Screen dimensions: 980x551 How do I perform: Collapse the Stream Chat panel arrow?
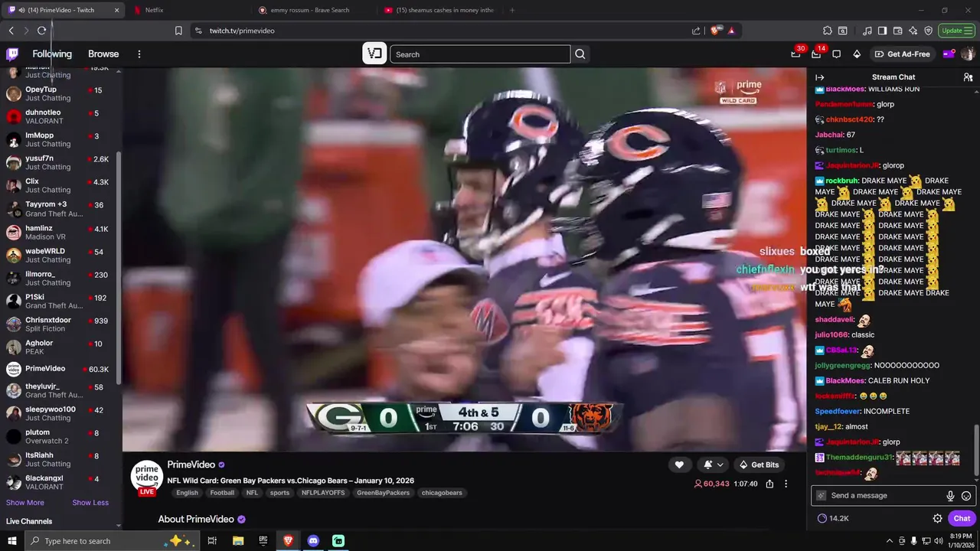click(x=819, y=77)
